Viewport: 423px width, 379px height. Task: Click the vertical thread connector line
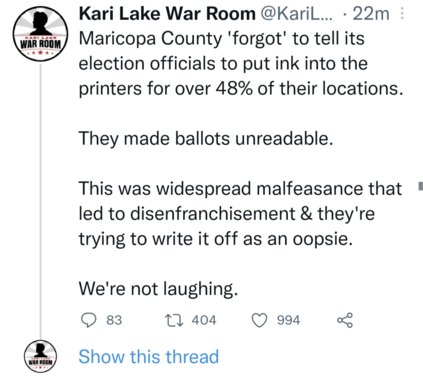pos(41,201)
